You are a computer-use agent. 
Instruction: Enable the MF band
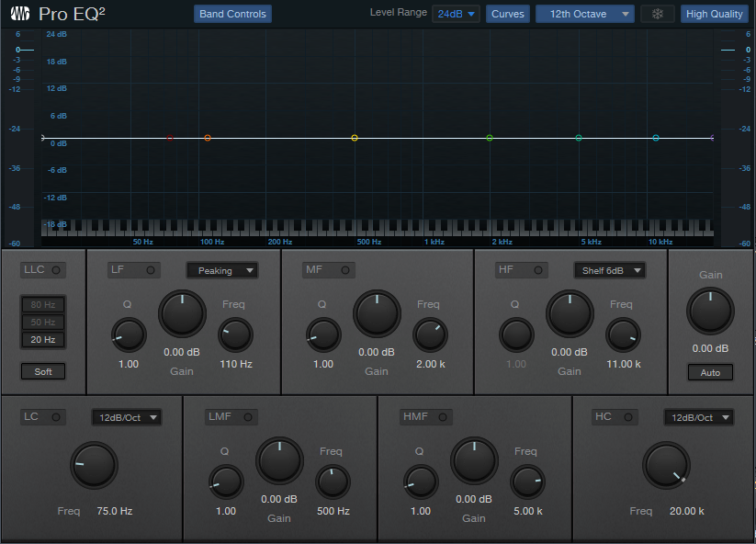[329, 270]
